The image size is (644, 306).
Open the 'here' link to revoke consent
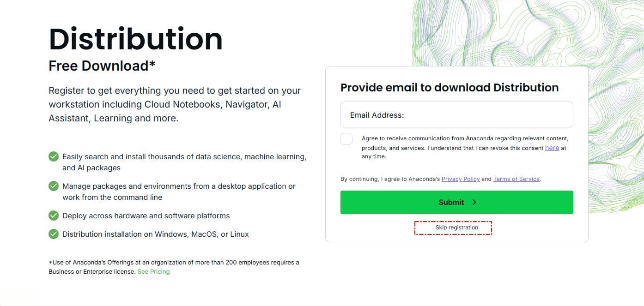click(552, 148)
